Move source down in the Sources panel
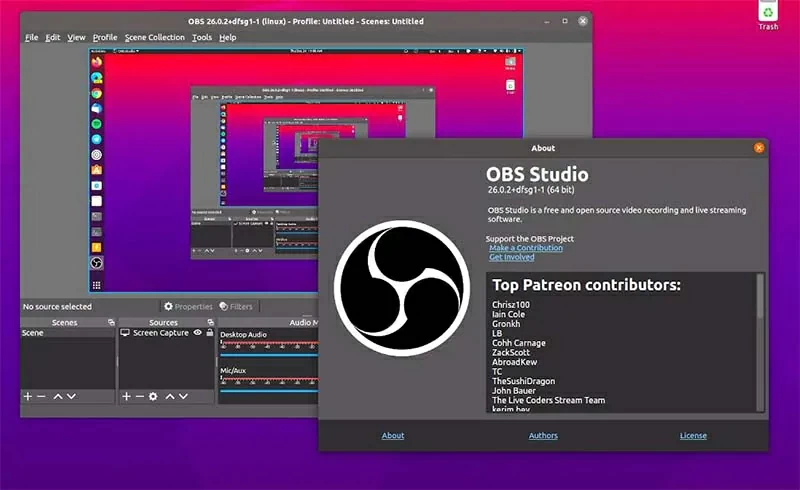The width and height of the screenshot is (800, 490). point(183,396)
